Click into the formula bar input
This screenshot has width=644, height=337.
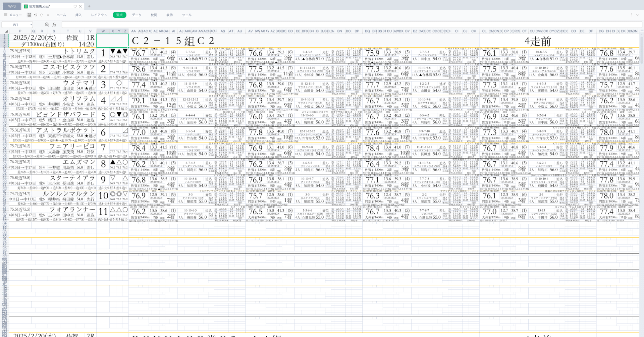[x=352, y=25]
